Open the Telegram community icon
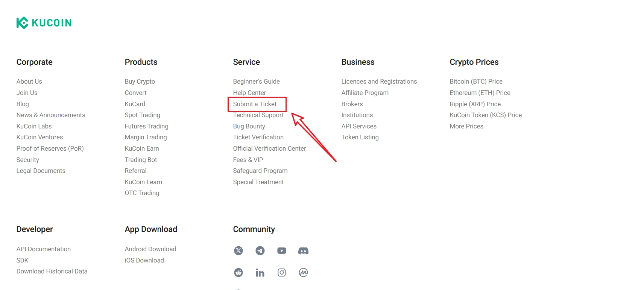This screenshot has width=644, height=290. 260,251
